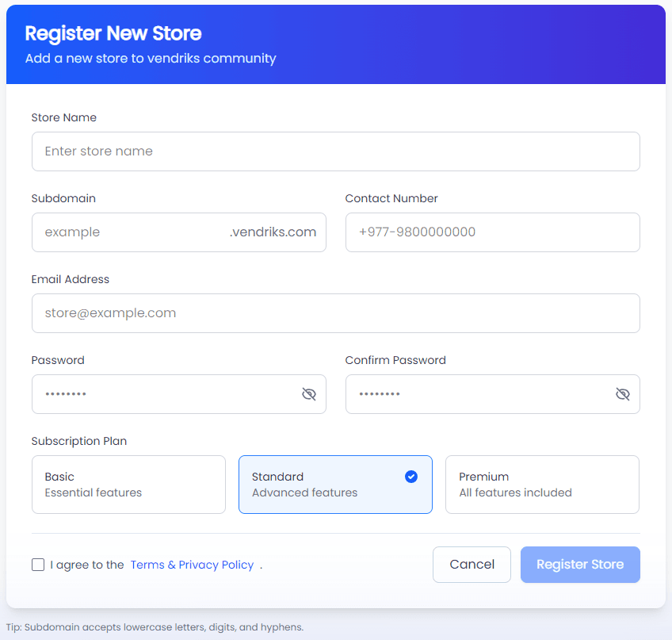Image resolution: width=672 pixels, height=640 pixels.
Task: Select the Basic subscription plan
Action: (128, 484)
